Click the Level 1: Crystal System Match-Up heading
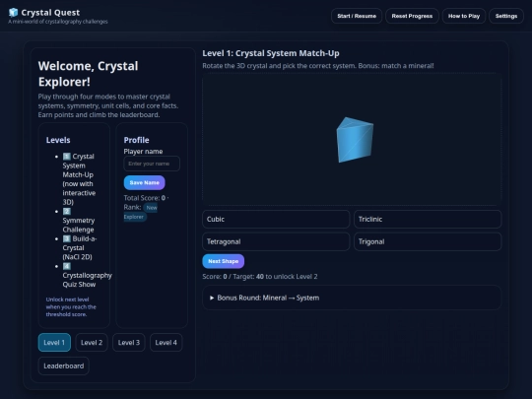 271,53
